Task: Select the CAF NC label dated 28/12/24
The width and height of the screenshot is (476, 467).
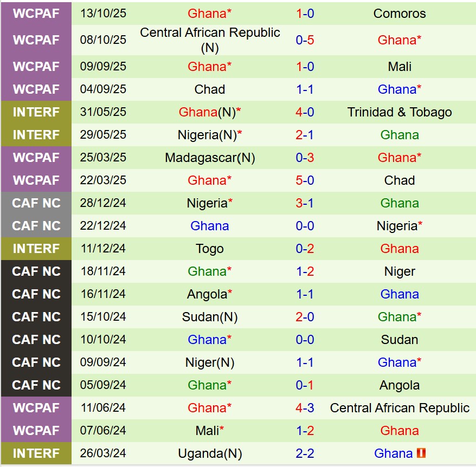Action: 36,203
